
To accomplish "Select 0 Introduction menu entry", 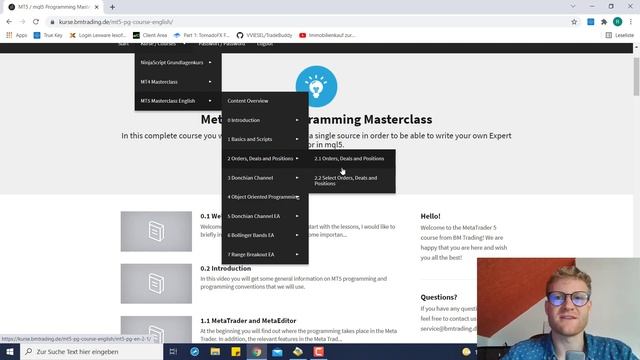I will (x=265, y=120).
